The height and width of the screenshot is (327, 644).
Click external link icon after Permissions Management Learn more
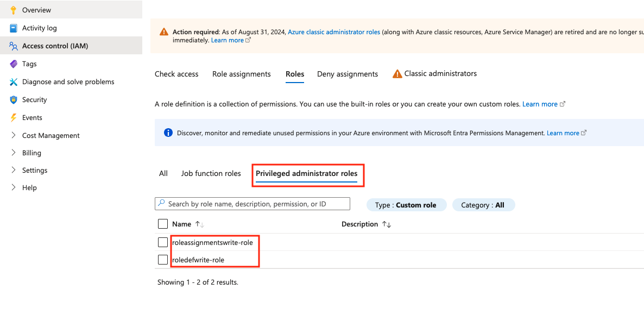pyautogui.click(x=584, y=133)
